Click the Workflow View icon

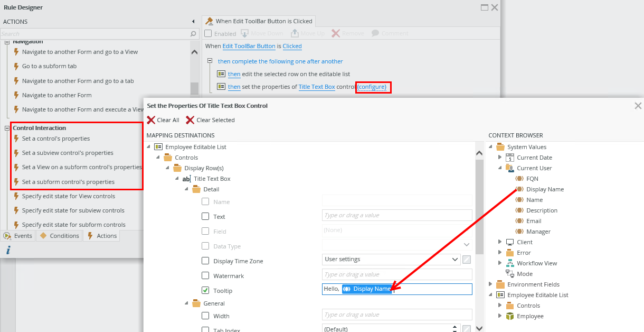tap(510, 263)
